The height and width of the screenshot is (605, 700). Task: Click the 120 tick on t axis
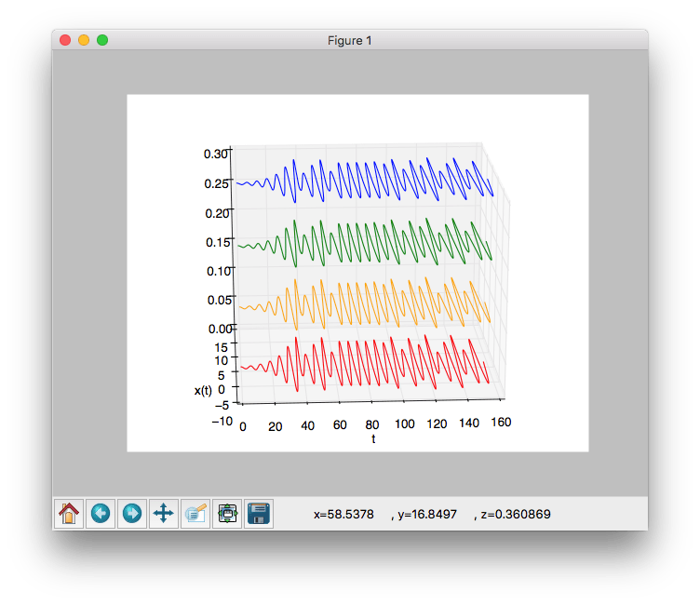tap(437, 423)
